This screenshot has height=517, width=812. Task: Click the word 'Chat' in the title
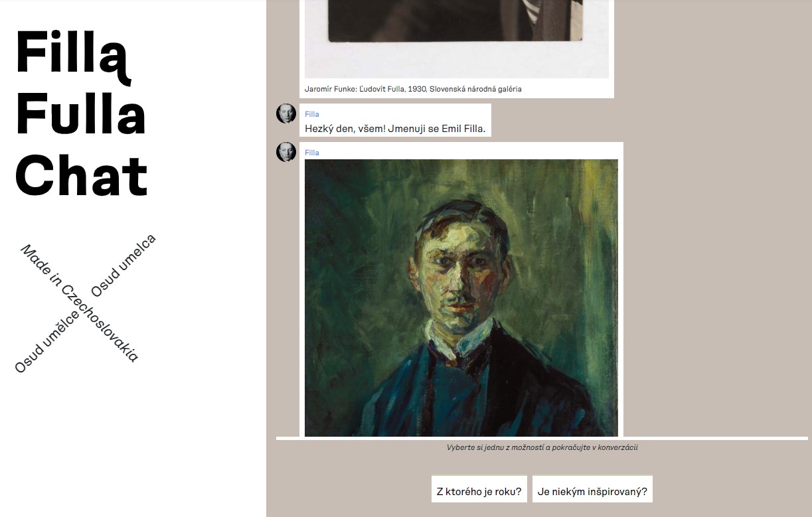tap(81, 176)
